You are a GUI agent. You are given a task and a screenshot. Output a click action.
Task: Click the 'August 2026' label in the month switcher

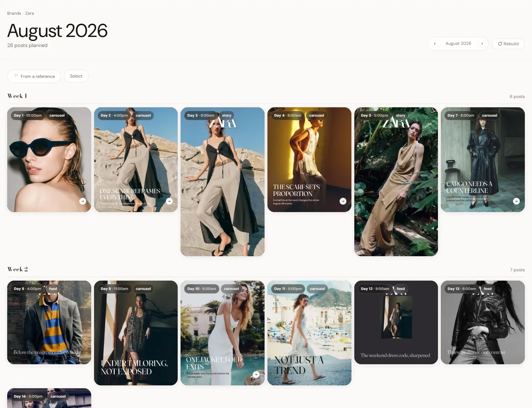point(458,43)
